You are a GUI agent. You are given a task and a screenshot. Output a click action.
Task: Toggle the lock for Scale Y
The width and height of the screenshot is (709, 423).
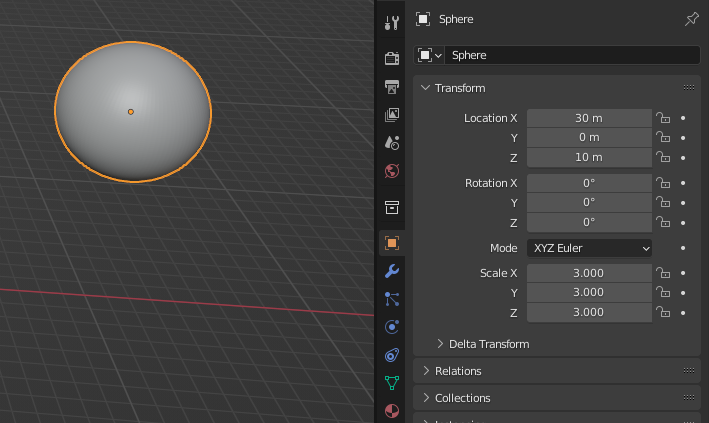click(663, 293)
